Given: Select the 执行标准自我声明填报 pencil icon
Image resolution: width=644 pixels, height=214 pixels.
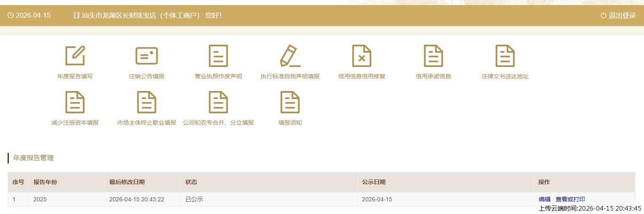Looking at the screenshot, I should (290, 56).
